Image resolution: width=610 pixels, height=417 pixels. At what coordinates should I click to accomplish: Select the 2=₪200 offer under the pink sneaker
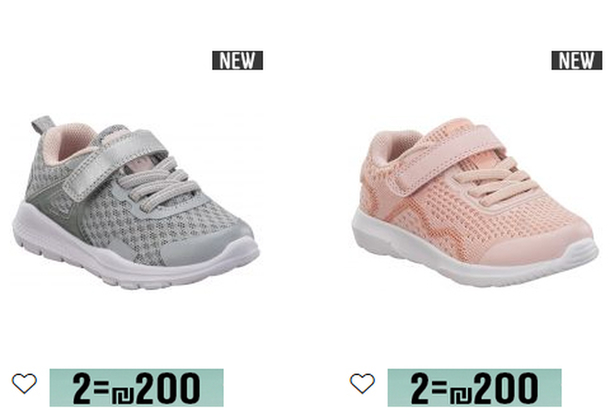[x=474, y=388]
